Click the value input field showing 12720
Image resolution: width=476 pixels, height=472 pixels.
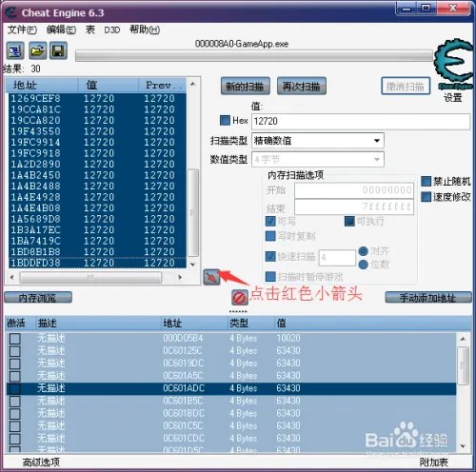361,122
